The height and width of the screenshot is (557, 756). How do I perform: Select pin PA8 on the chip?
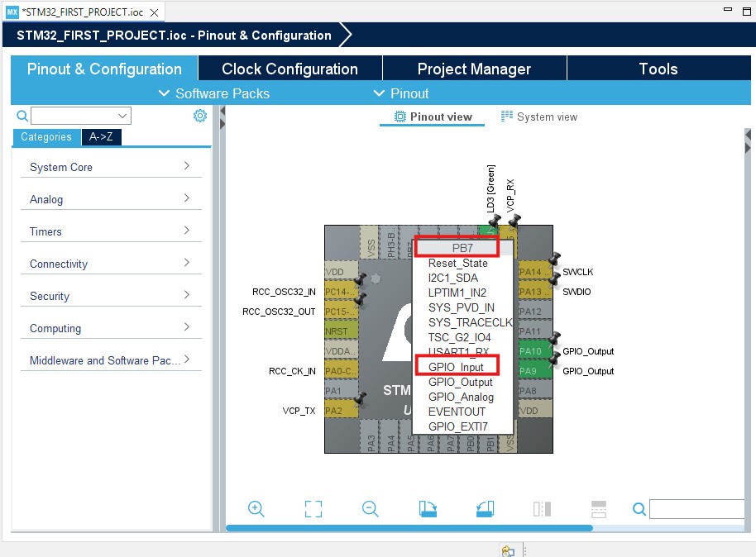tap(534, 391)
